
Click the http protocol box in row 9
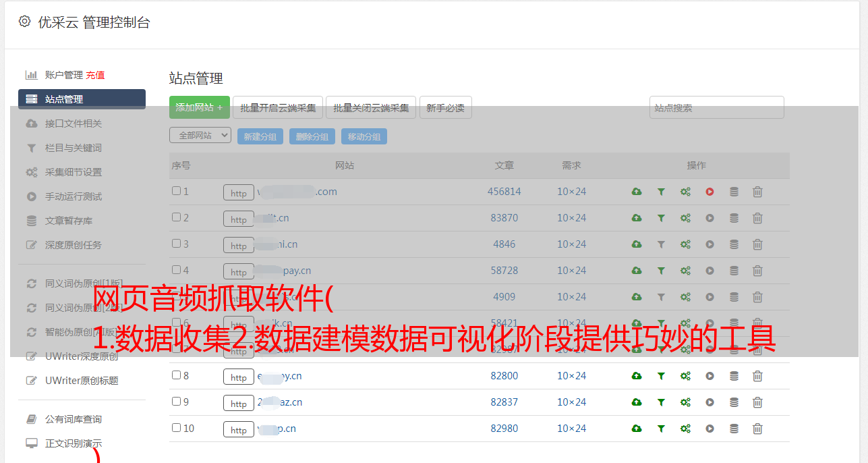coord(239,404)
